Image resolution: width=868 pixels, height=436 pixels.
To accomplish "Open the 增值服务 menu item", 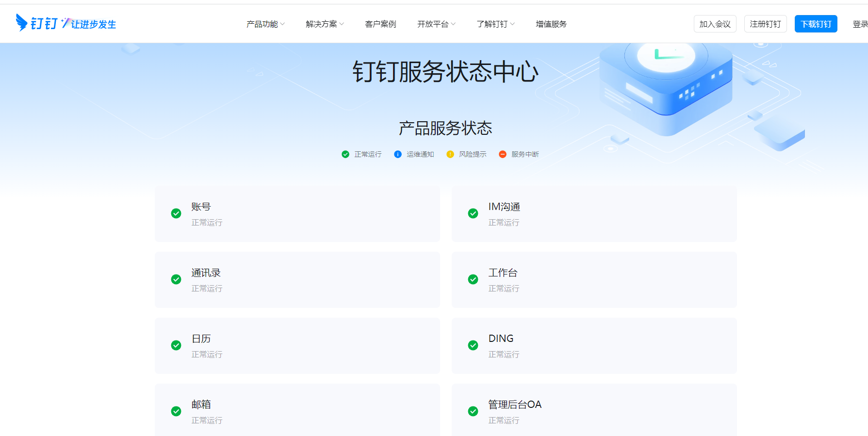I will [551, 24].
